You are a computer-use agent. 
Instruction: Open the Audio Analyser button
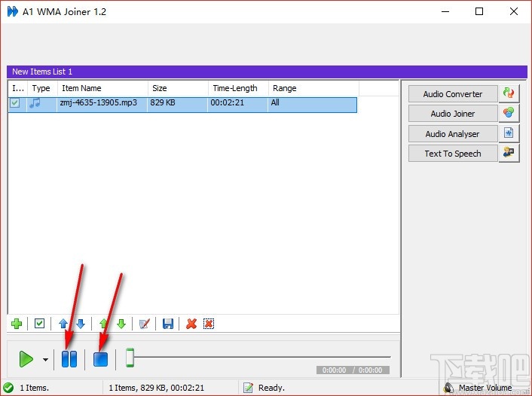453,134
